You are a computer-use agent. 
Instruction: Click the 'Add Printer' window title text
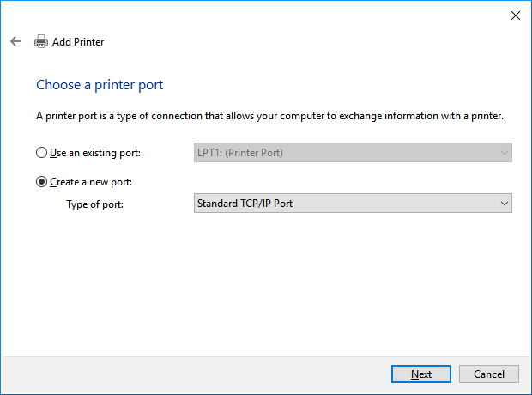[78, 41]
